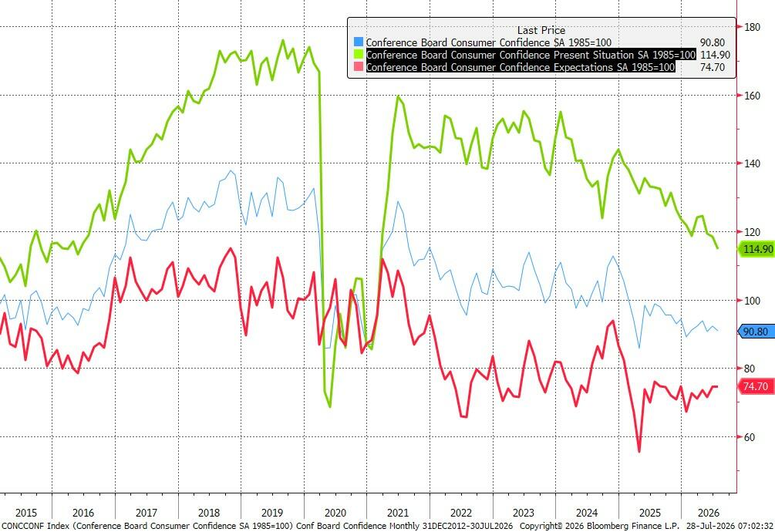
Task: Click the 2020 year label on axis
Action: coord(335,512)
